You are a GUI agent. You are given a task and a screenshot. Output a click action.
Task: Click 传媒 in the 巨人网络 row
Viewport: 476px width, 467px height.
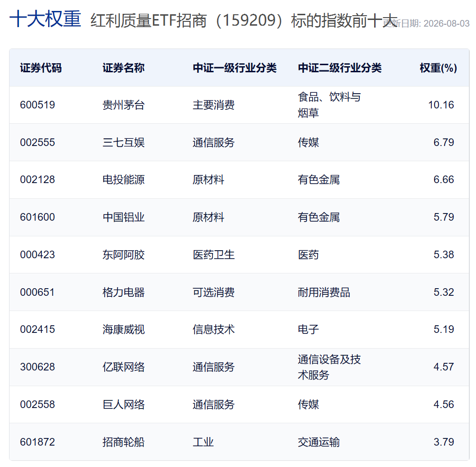pos(308,405)
